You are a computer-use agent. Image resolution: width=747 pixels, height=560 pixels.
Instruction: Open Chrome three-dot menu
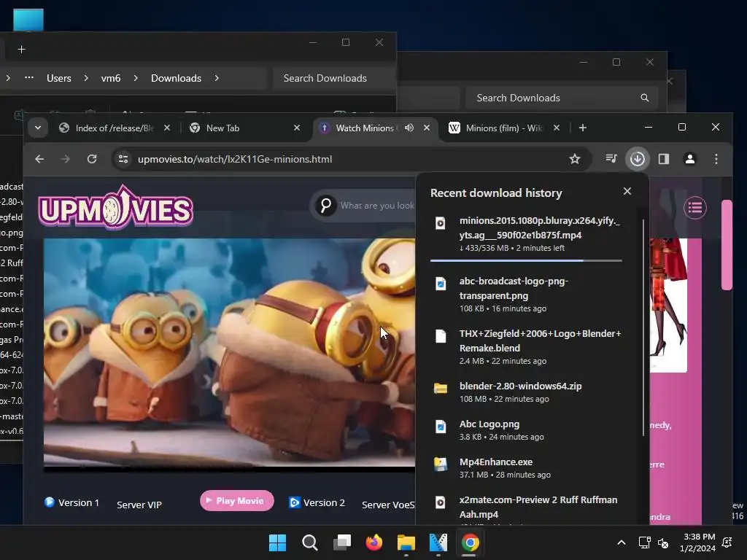click(x=716, y=159)
